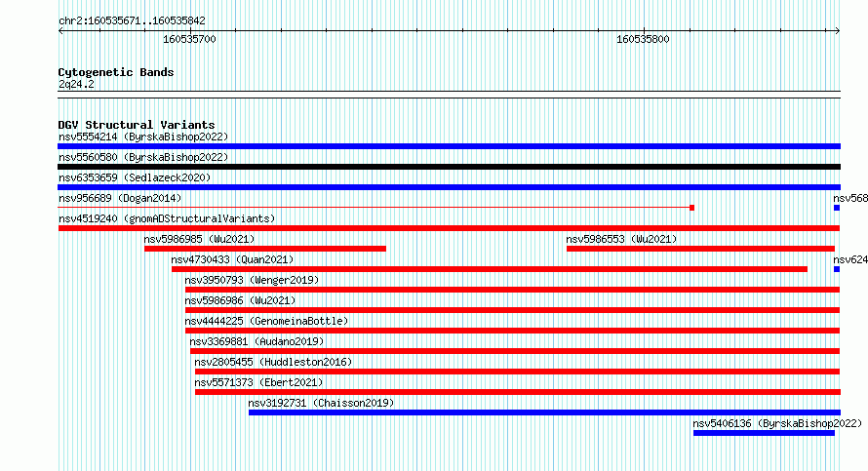Click the red bar under nsv5986553

[x=701, y=249]
